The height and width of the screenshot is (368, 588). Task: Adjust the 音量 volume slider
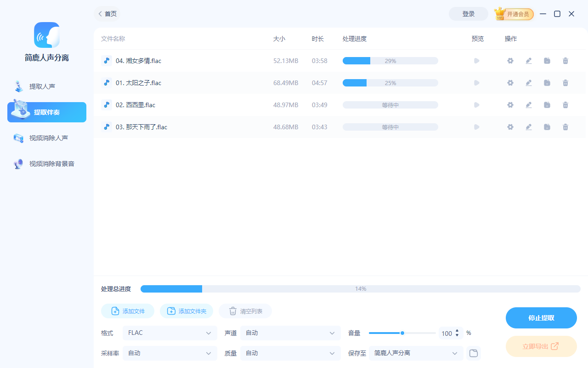point(402,333)
